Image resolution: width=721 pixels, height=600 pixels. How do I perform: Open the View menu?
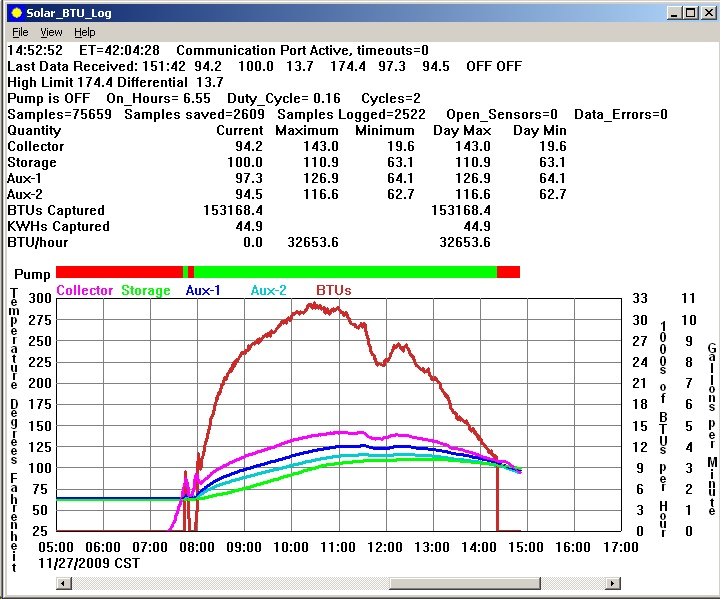[x=51, y=32]
